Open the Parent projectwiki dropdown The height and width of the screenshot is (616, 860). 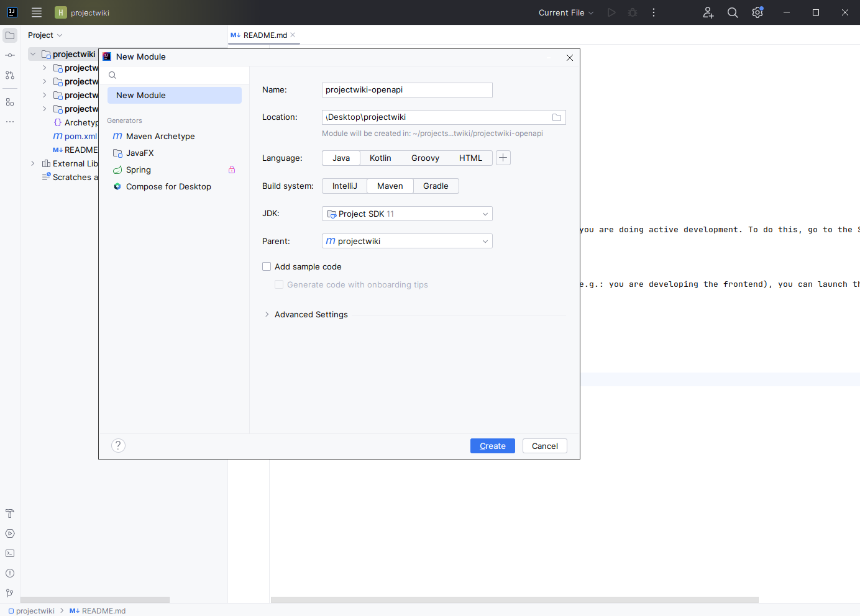(407, 241)
